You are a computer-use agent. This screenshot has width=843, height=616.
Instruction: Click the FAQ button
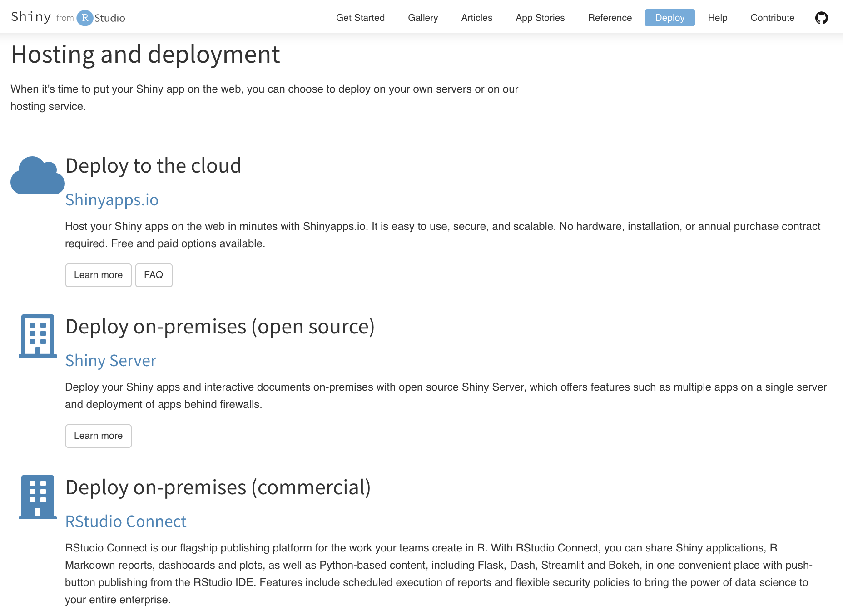click(x=154, y=275)
